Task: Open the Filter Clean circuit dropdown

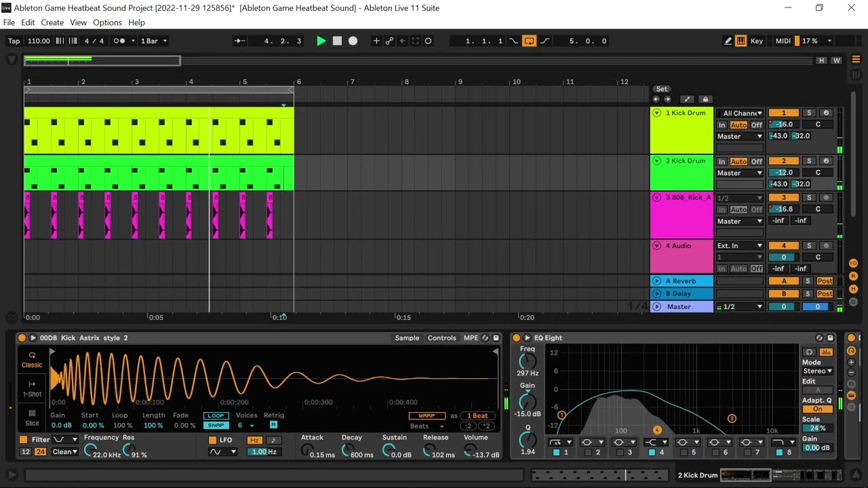Action: (66, 452)
